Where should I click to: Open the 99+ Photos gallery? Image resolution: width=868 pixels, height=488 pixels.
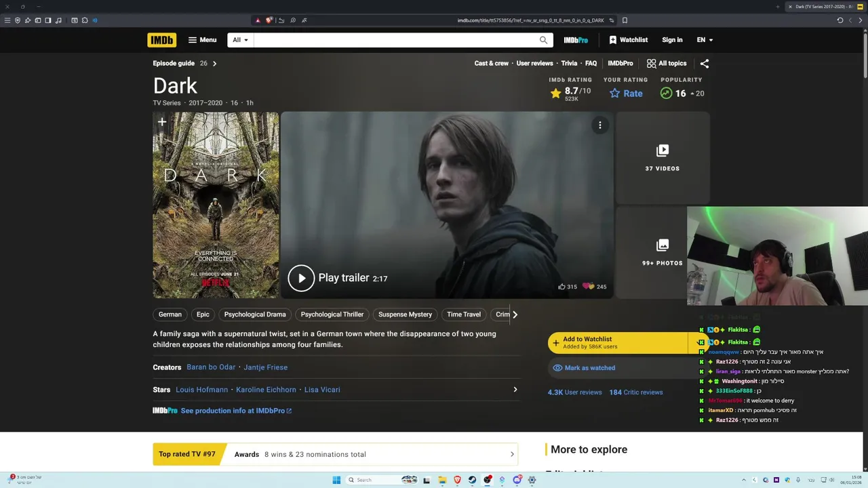[x=663, y=252]
